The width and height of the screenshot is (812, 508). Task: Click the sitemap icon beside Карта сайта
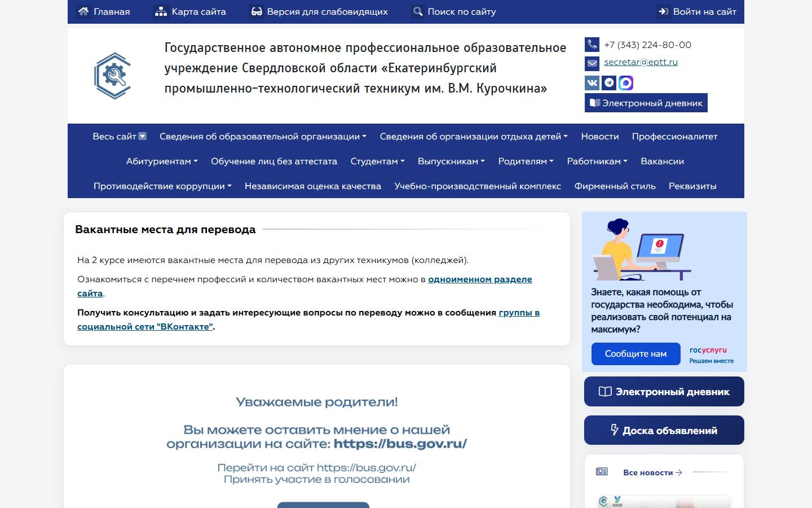coord(161,11)
